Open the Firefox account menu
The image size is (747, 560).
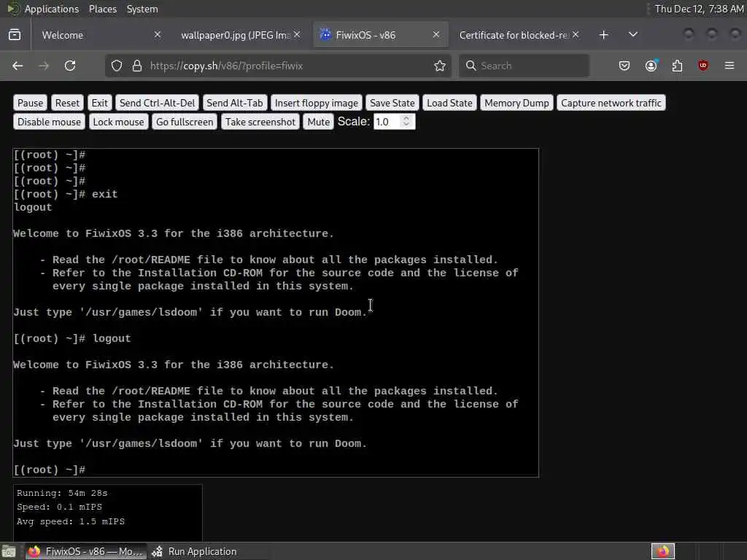pyautogui.click(x=651, y=66)
